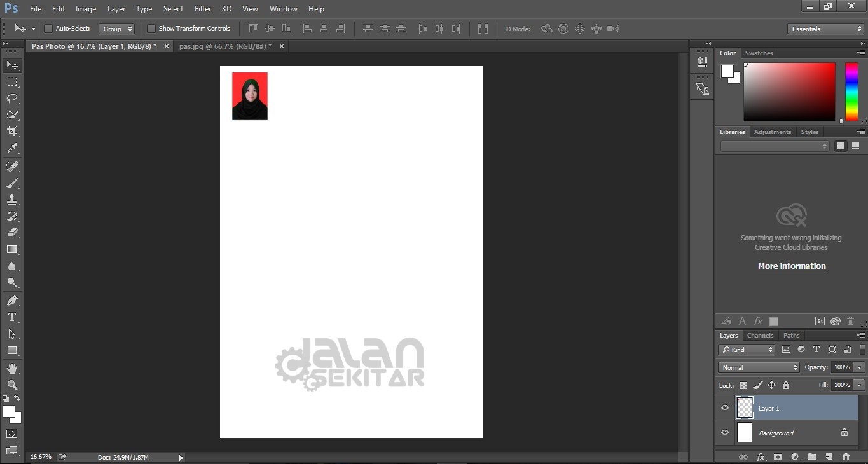Select the Path Selection tool
Image resolution: width=868 pixels, height=464 pixels.
11,333
